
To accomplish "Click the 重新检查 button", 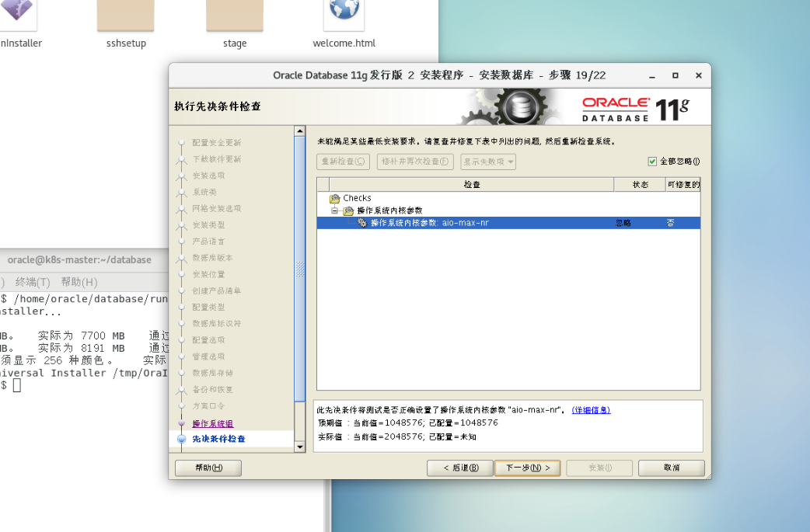I will coord(343,162).
